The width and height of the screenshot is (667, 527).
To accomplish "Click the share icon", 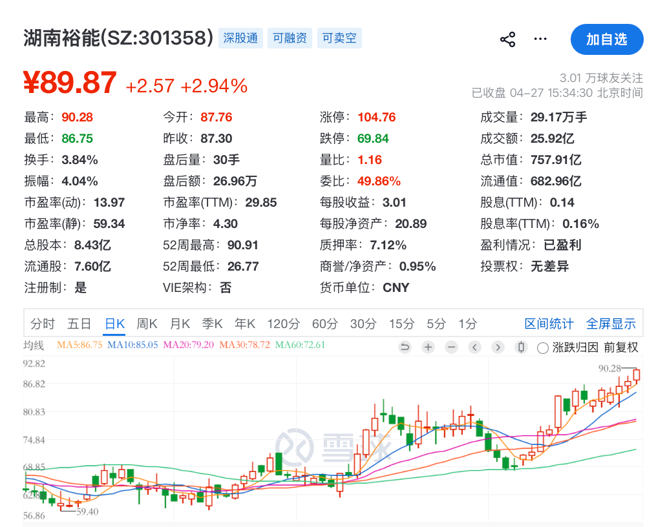I will pos(507,39).
